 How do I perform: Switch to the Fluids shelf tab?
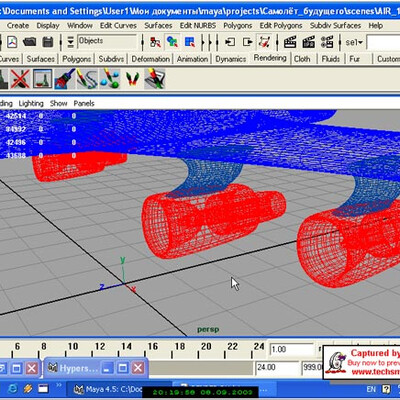click(x=331, y=59)
